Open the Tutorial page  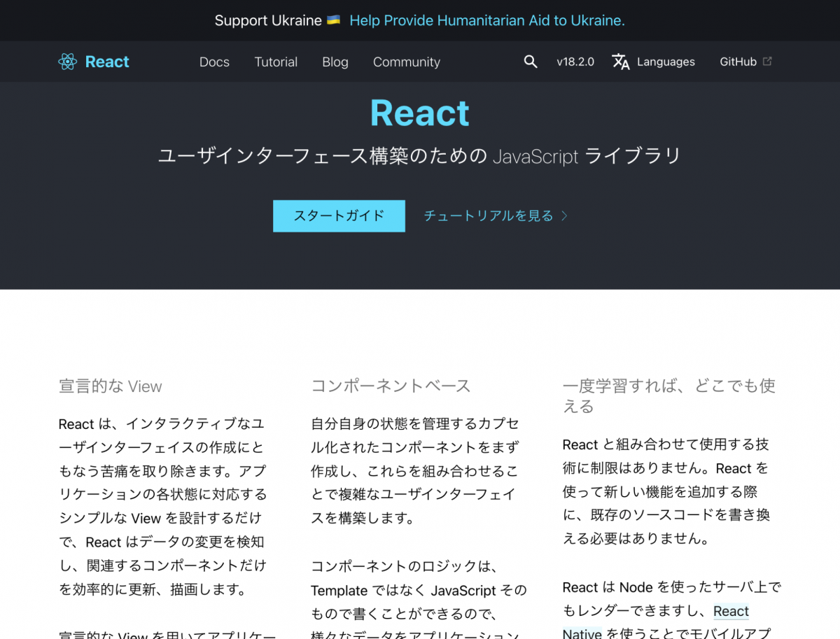click(x=276, y=62)
